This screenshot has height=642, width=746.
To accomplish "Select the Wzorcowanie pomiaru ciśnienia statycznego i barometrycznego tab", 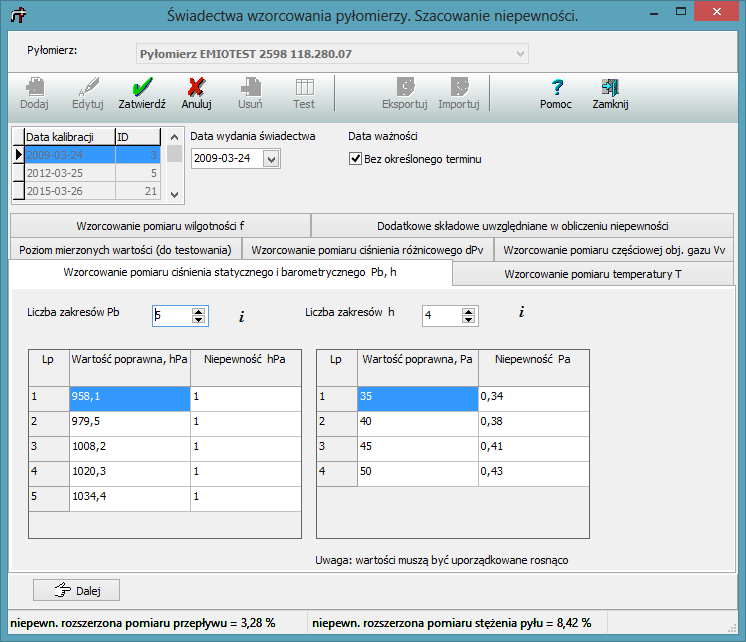I will pyautogui.click(x=230, y=272).
